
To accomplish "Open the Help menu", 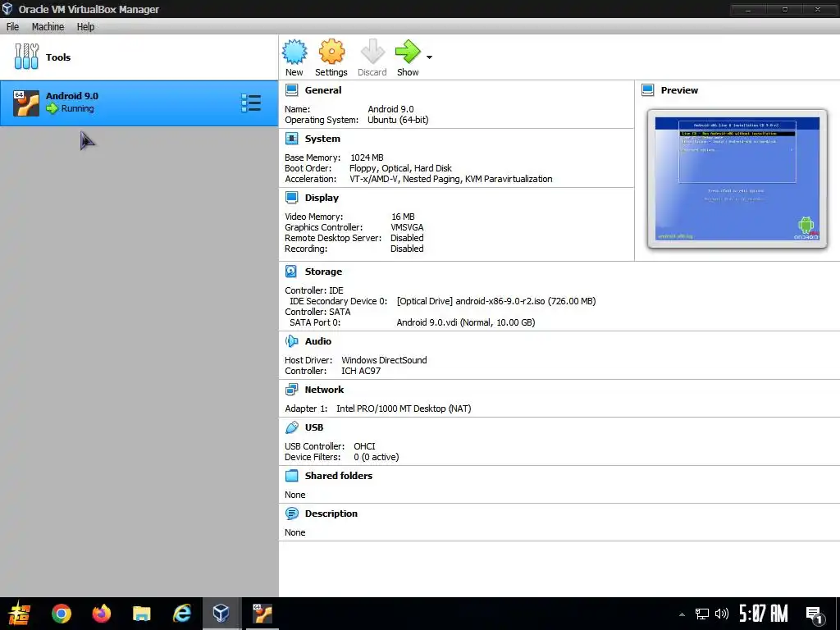I will click(x=85, y=27).
